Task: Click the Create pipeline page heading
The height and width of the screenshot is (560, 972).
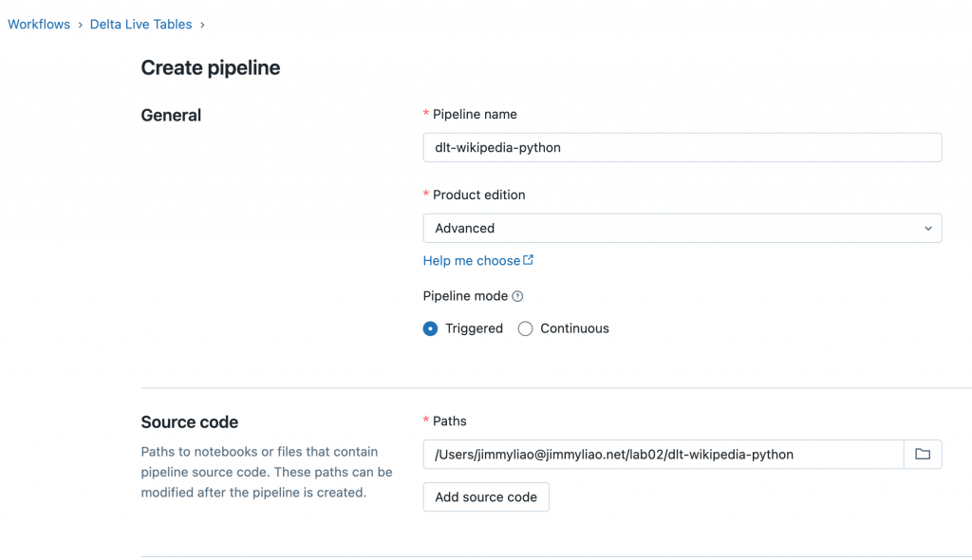Action: point(210,67)
